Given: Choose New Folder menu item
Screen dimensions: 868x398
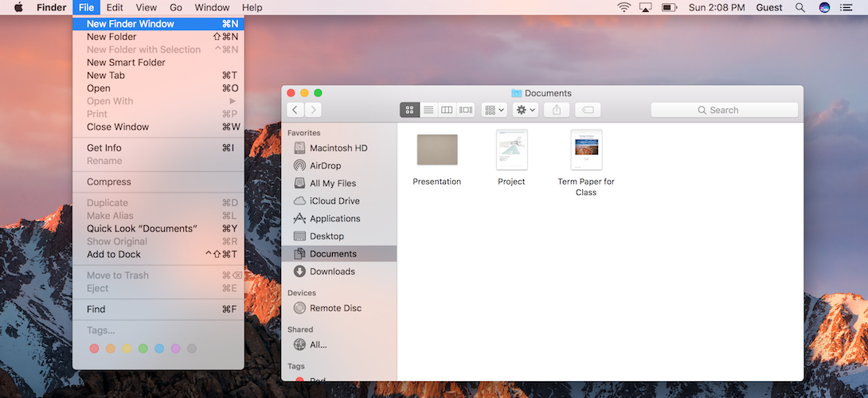Looking at the screenshot, I should click(158, 37).
